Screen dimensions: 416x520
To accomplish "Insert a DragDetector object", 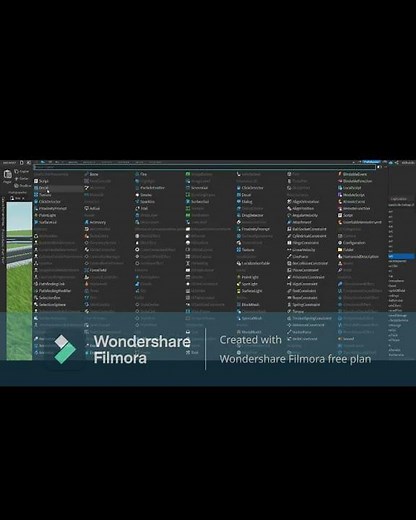I will 250,215.
